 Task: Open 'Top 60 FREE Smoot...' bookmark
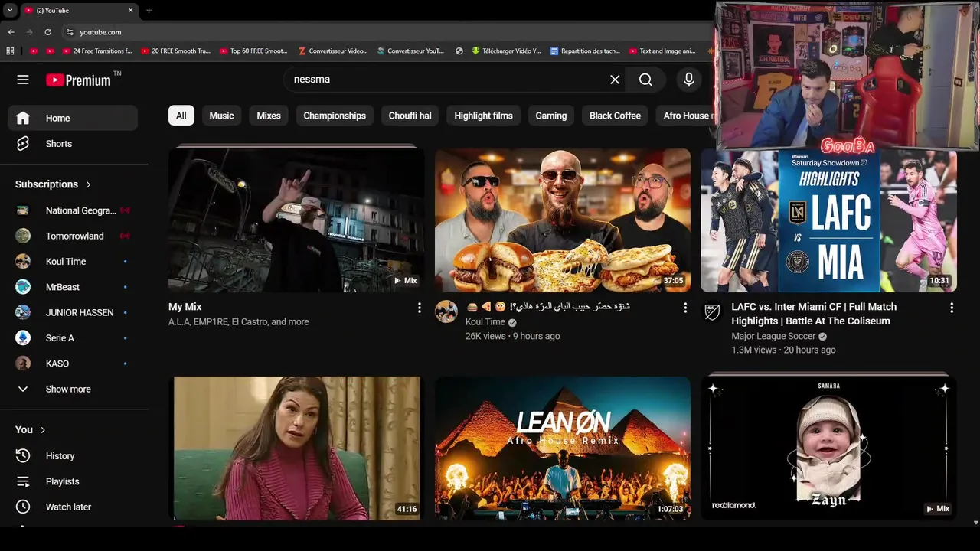pos(254,51)
